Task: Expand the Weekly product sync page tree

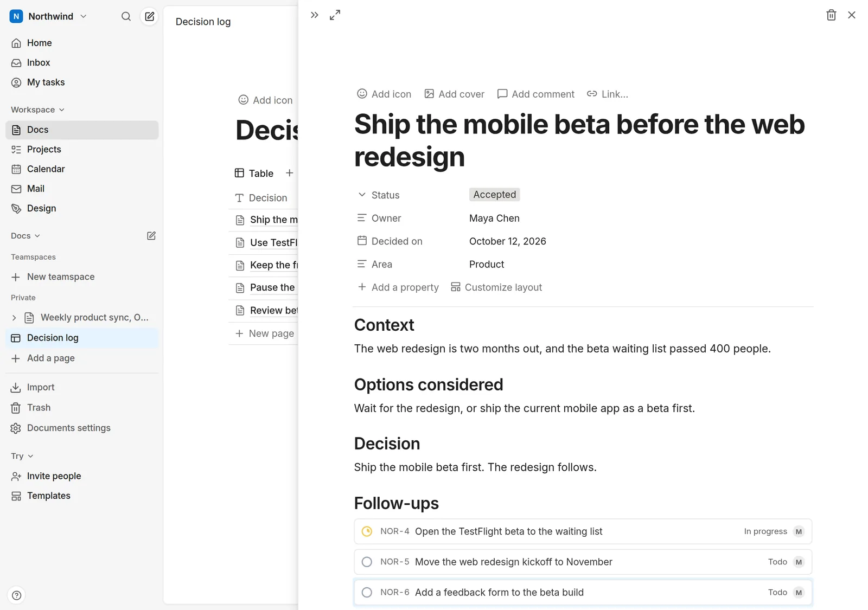Action: tap(14, 318)
